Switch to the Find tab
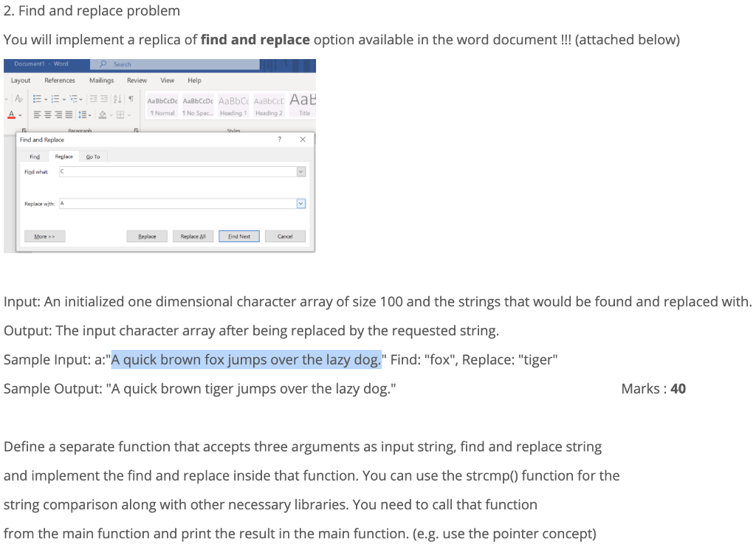The image size is (756, 550). point(34,156)
